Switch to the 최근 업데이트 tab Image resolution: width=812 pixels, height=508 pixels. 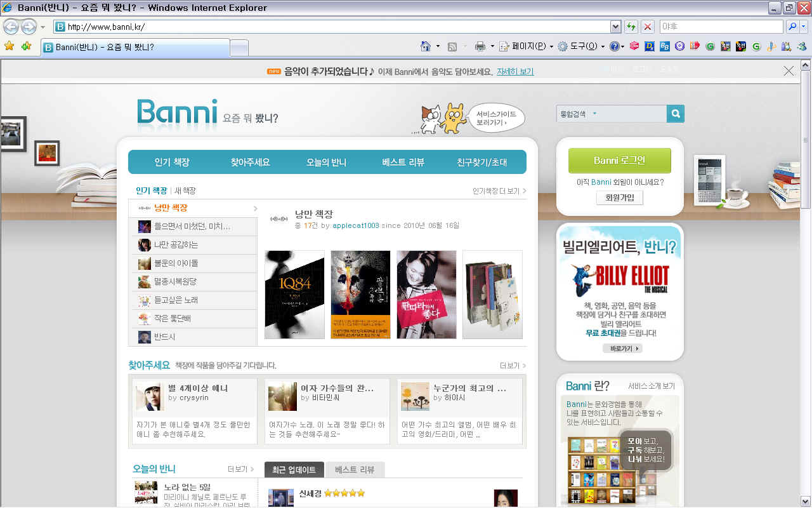pyautogui.click(x=294, y=470)
